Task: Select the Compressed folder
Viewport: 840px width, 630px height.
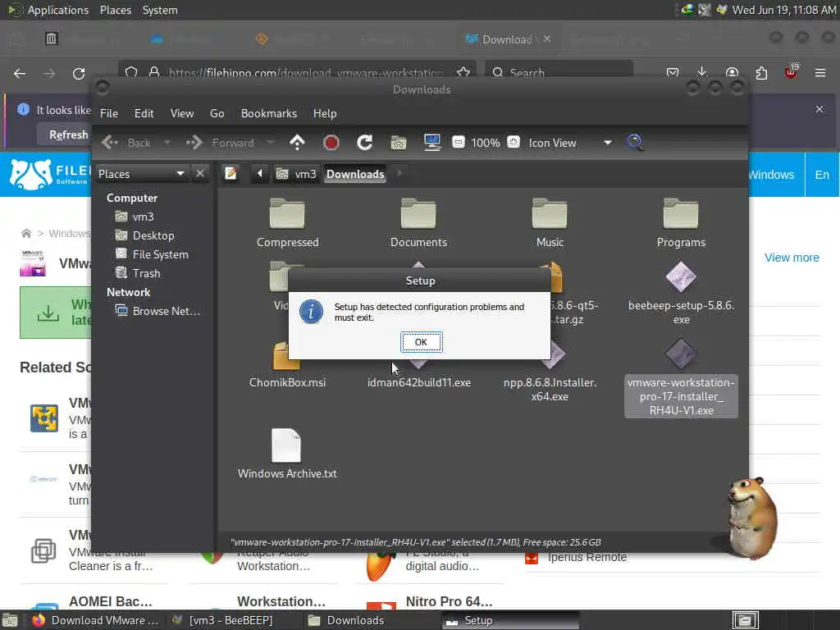Action: coord(287,223)
